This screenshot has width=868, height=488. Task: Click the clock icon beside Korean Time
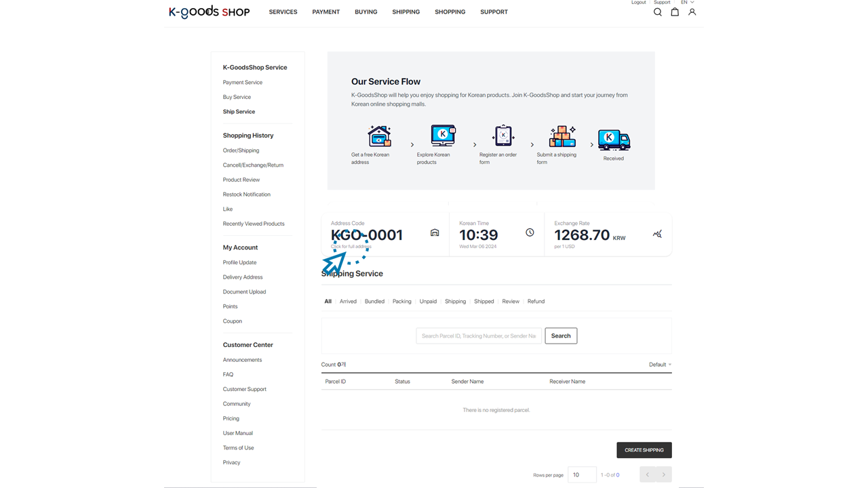530,232
